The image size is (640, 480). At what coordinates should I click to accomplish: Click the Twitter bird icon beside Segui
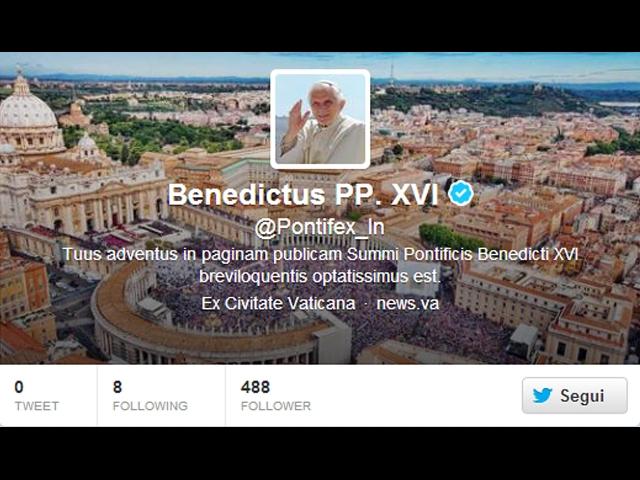tap(542, 396)
